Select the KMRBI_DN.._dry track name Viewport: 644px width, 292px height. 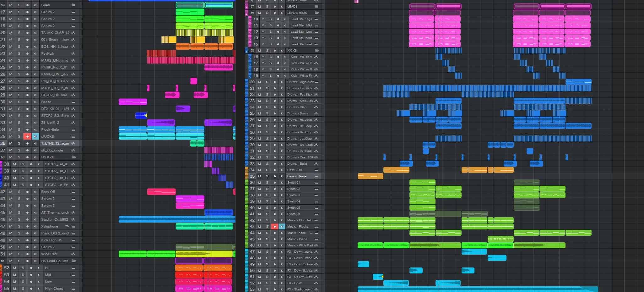[x=55, y=74]
